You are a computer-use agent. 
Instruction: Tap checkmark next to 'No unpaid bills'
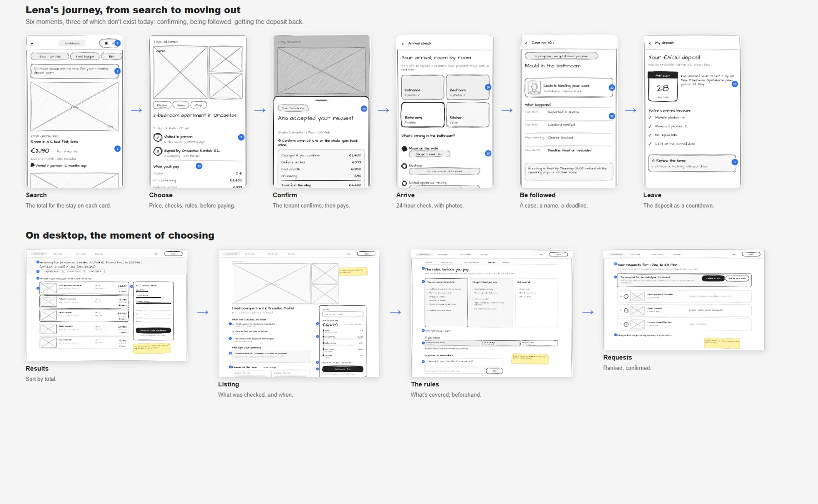pos(650,135)
